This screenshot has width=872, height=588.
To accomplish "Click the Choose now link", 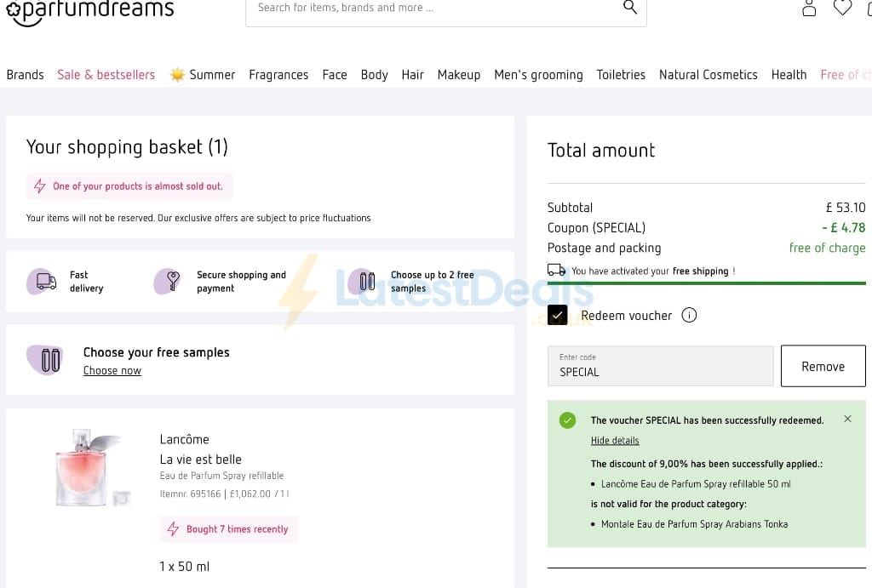I will coord(112,371).
